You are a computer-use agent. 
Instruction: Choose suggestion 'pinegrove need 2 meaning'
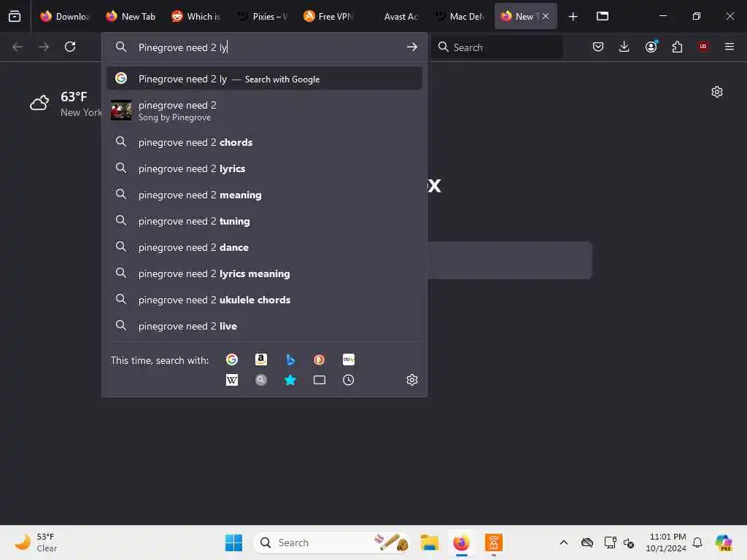coord(264,195)
